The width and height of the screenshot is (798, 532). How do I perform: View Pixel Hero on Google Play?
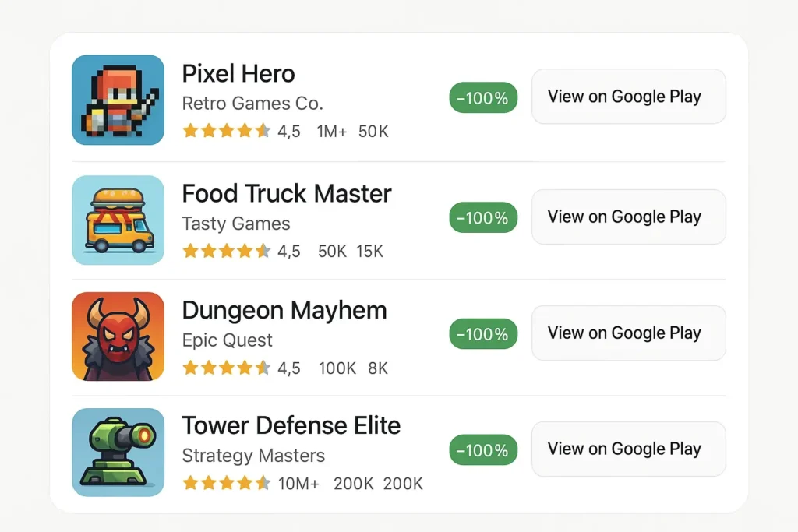(629, 96)
